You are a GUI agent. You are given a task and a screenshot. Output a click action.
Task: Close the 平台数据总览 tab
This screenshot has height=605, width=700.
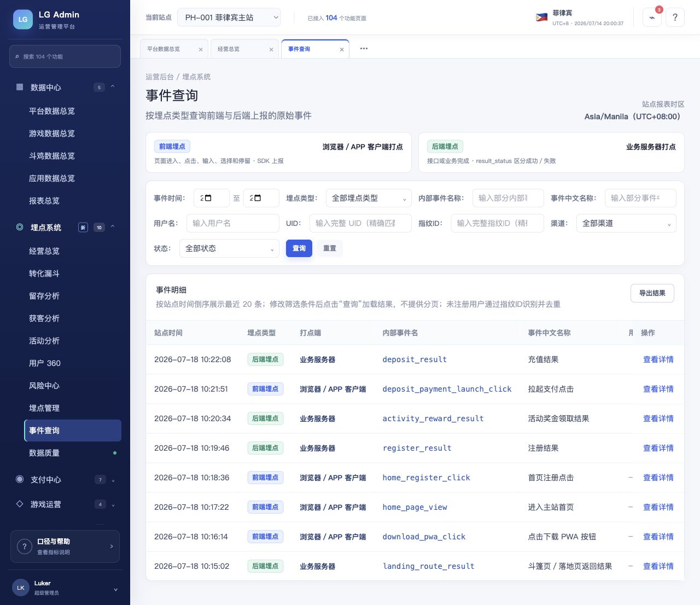pos(201,49)
